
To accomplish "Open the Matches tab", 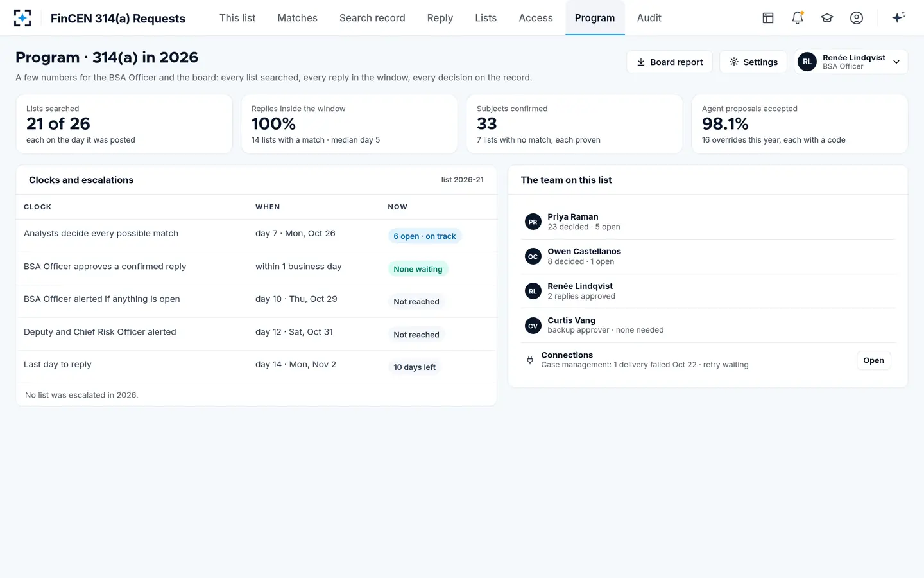I will 297,18.
